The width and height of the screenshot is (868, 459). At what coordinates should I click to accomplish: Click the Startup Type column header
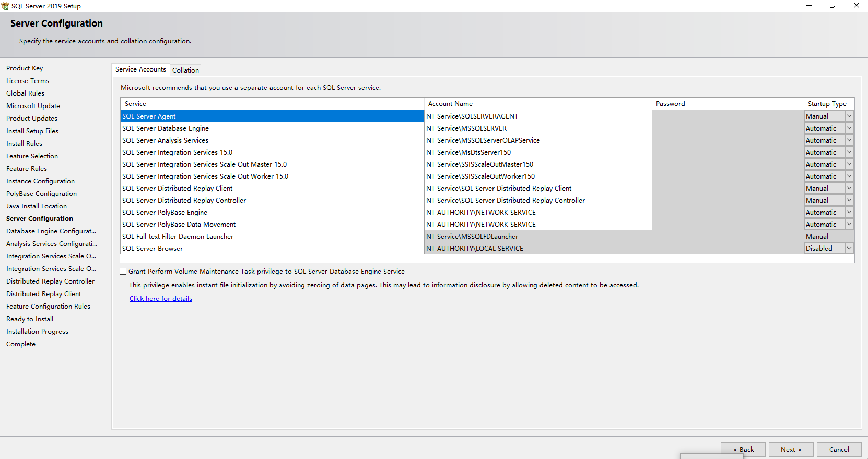(x=829, y=103)
